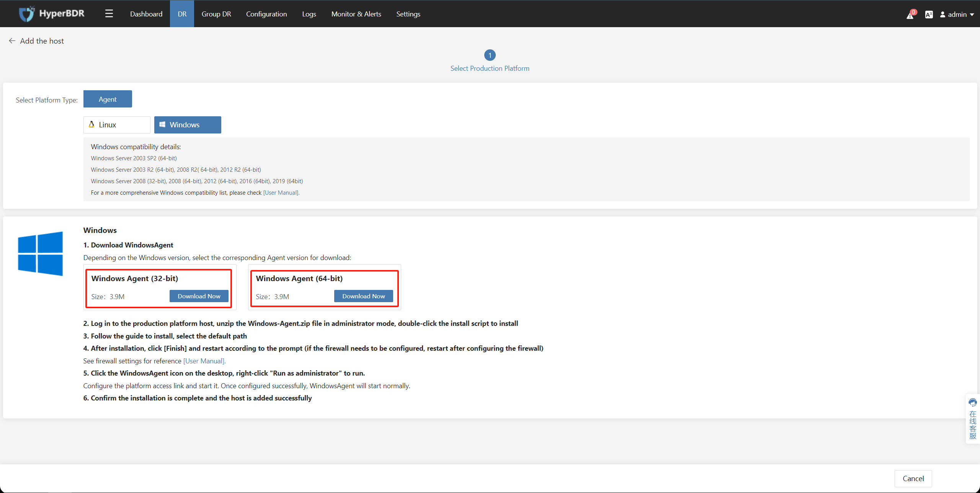Open Settings dropdown navigation

pyautogui.click(x=408, y=14)
